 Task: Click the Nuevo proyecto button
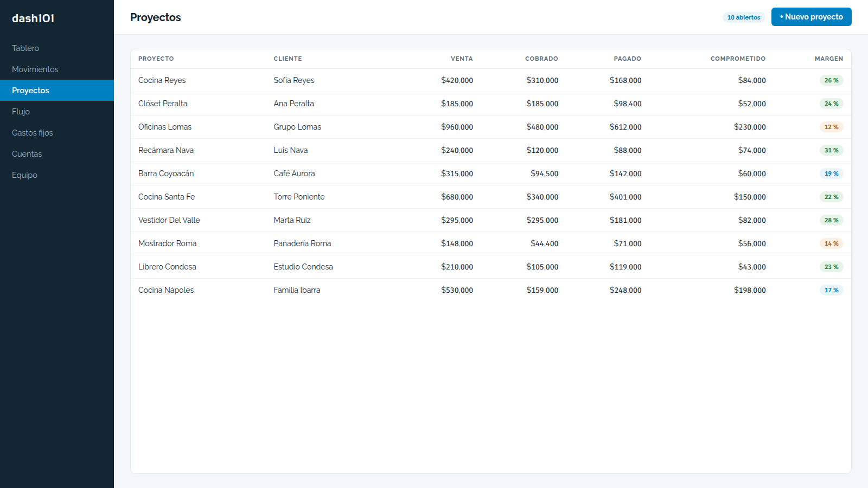(x=811, y=17)
